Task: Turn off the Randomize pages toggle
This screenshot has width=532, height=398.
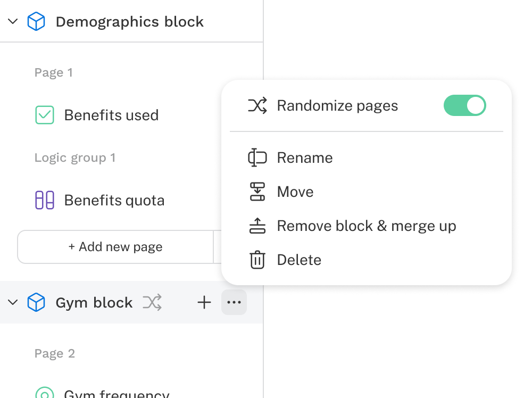Action: (464, 105)
